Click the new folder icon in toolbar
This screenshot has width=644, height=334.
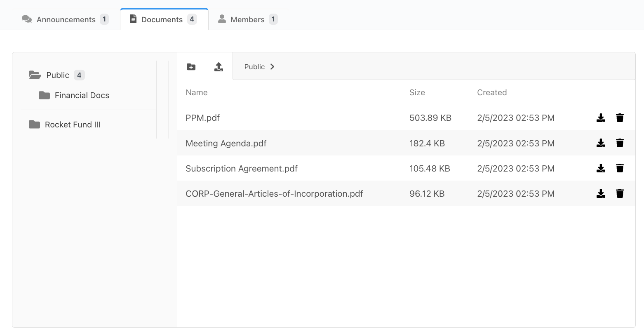point(191,67)
